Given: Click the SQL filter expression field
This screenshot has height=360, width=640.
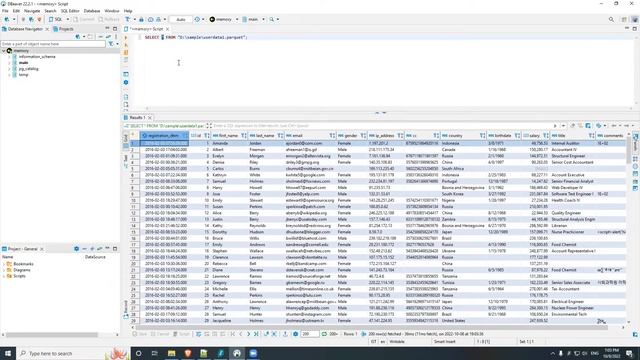Looking at the screenshot, I should pos(382,126).
